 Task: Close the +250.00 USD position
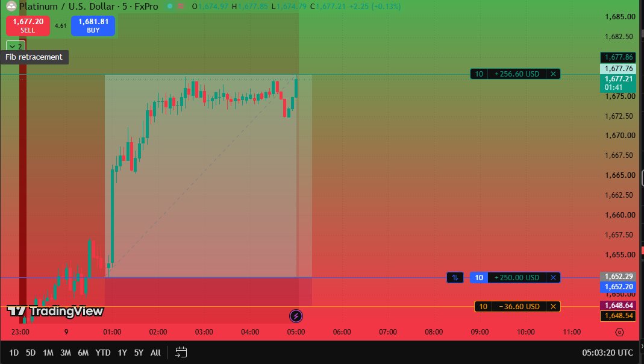click(x=553, y=278)
